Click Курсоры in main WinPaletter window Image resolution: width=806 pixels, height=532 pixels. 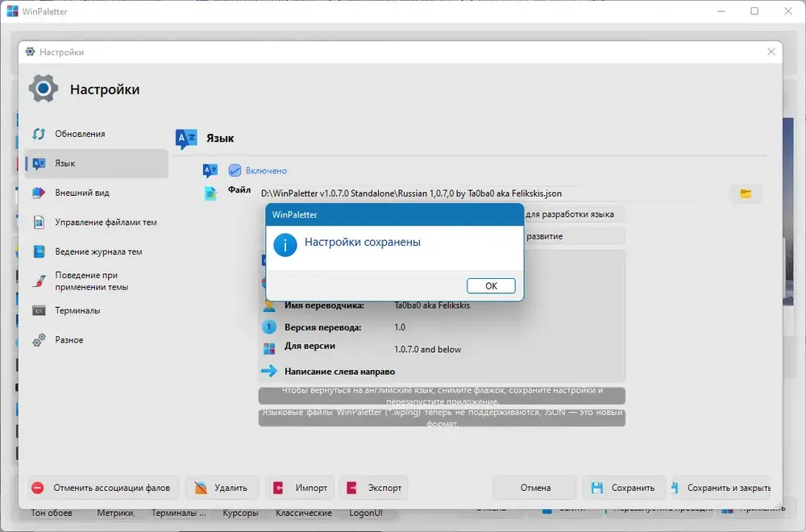(240, 513)
